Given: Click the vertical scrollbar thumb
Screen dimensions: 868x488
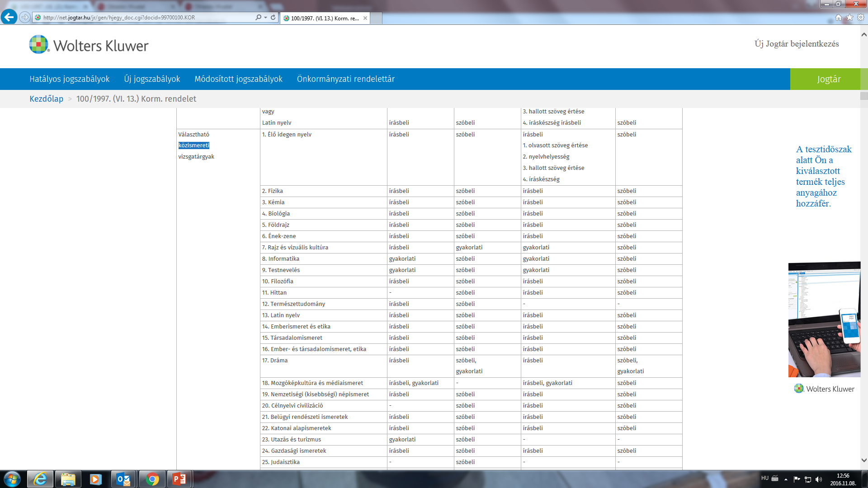Looking at the screenshot, I should [864, 96].
